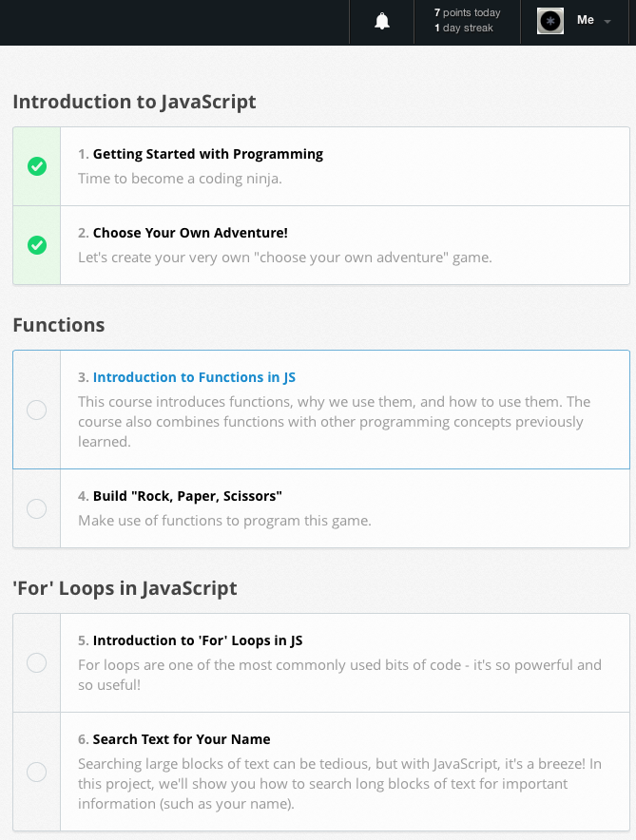Screen dimensions: 636x840
Task: Click the 'For' Loops in JavaScript heading
Action: 125,588
